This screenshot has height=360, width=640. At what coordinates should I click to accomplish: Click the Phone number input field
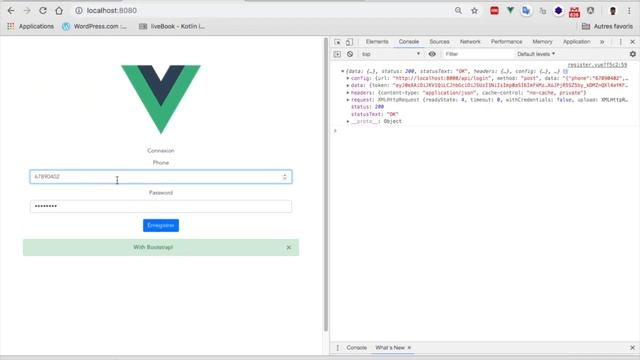tap(161, 177)
